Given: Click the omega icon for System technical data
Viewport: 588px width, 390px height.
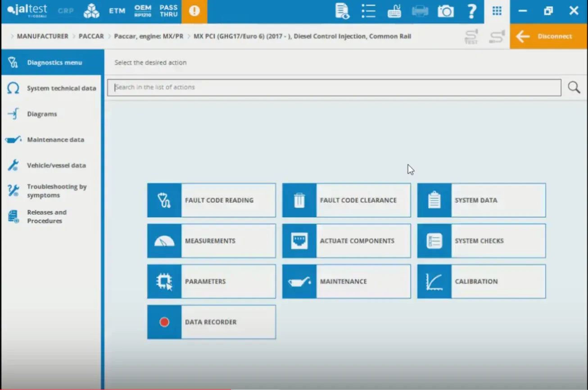Looking at the screenshot, I should pos(13,88).
